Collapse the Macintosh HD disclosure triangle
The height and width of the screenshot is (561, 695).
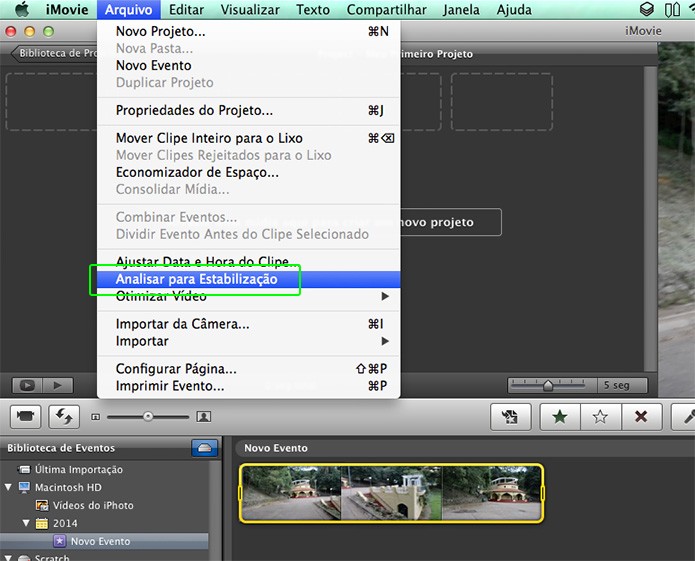tap(8, 487)
